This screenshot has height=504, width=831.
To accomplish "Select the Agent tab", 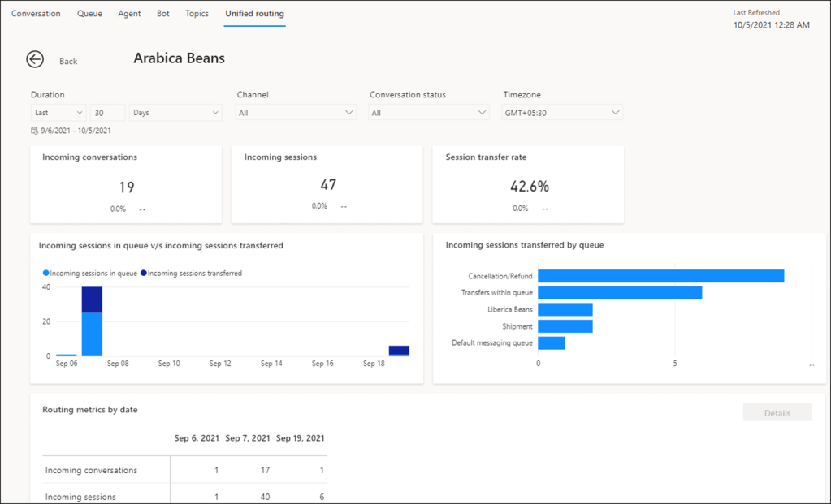I will (129, 14).
